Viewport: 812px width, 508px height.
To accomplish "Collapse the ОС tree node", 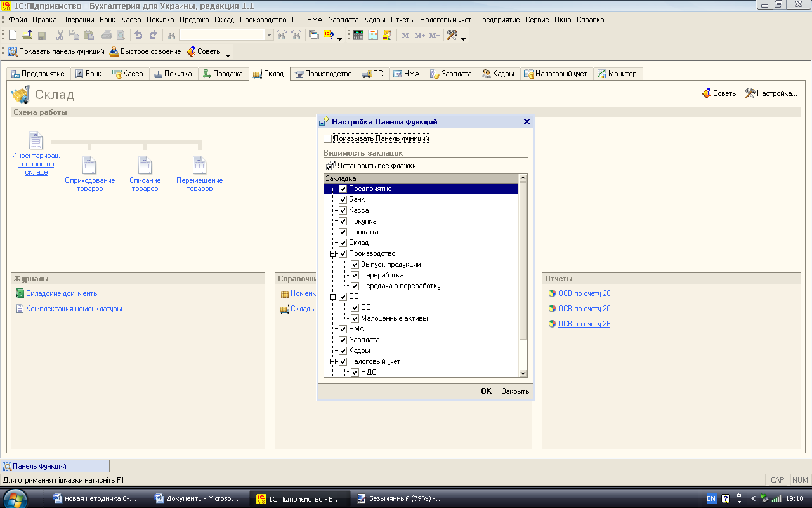I will click(332, 297).
